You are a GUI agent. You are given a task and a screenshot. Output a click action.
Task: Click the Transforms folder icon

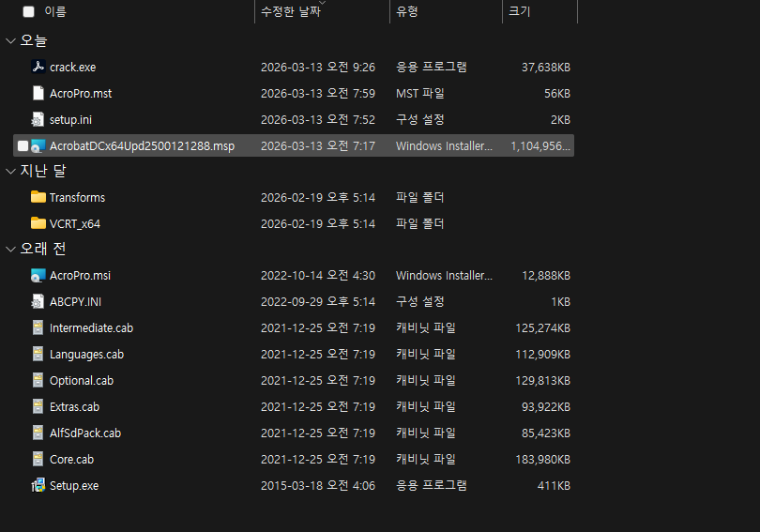pos(38,197)
